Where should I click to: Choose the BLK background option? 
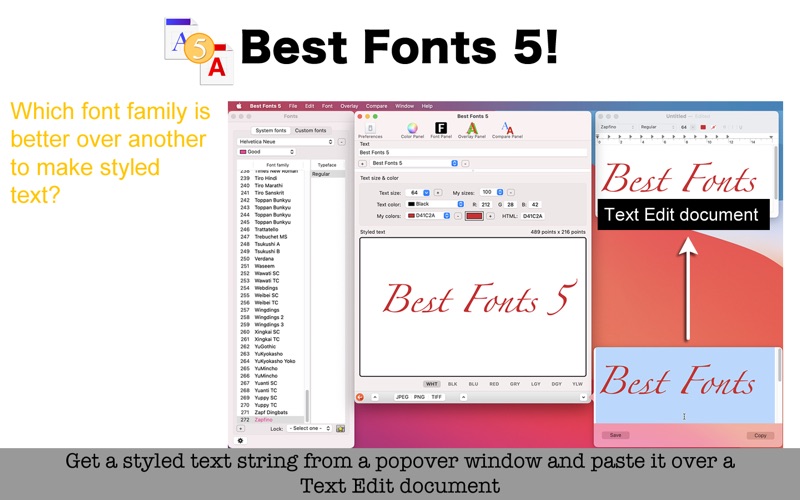(452, 384)
